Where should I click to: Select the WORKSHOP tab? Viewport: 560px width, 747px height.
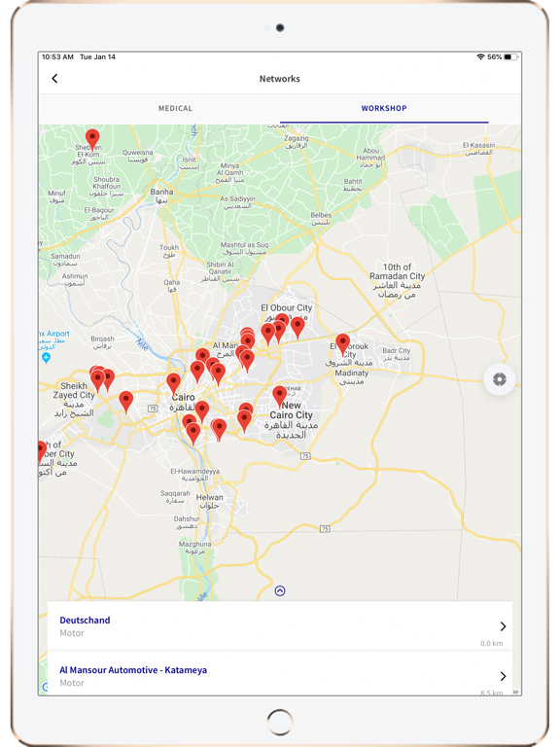[384, 108]
